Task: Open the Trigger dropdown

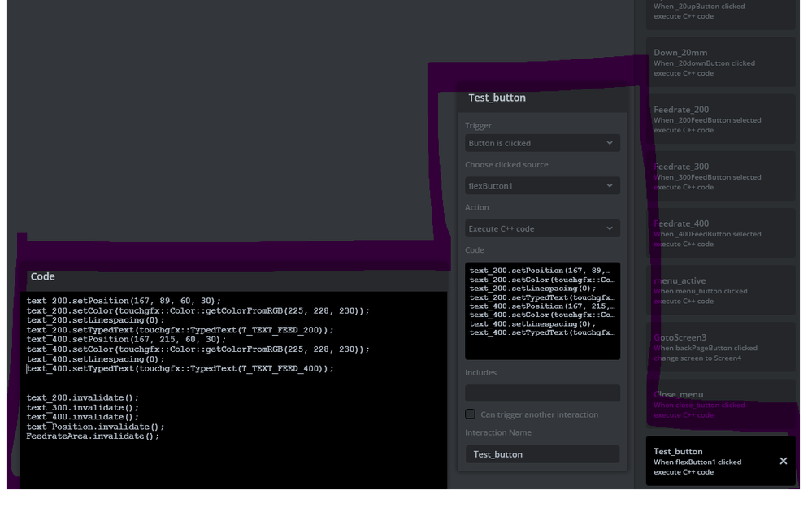Action: click(542, 143)
